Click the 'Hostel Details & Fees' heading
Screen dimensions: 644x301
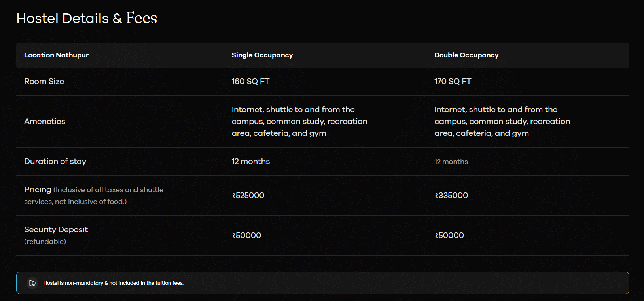[87, 18]
